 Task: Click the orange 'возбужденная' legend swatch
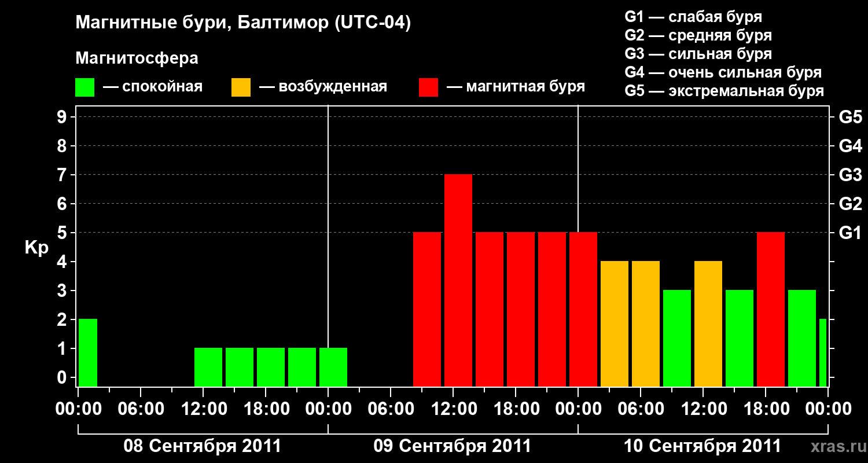click(241, 87)
